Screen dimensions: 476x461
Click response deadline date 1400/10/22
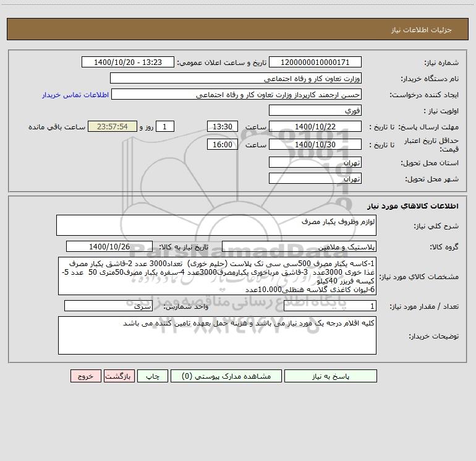315,126
